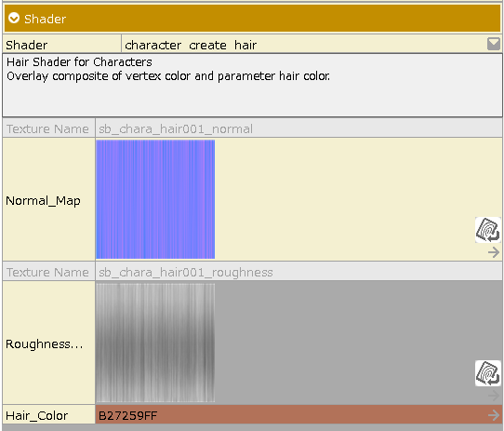504x431 pixels.
Task: Click the Shader header title bar
Action: (252, 19)
